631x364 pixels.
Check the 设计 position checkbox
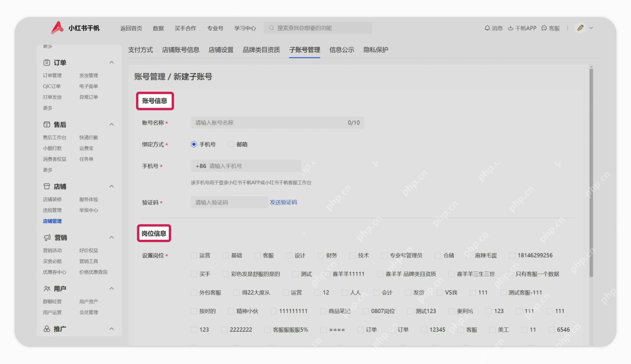coord(289,256)
